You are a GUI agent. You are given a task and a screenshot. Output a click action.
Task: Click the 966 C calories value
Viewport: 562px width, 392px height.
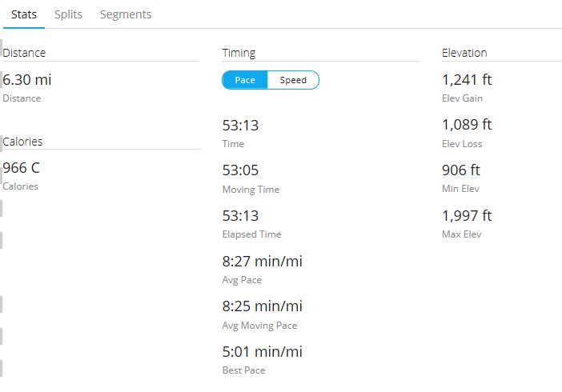pyautogui.click(x=21, y=168)
